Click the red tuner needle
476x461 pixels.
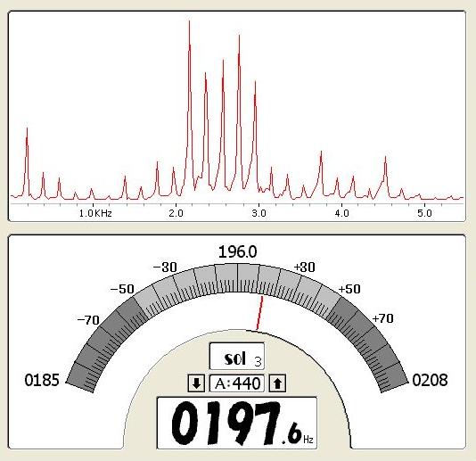pyautogui.click(x=260, y=313)
